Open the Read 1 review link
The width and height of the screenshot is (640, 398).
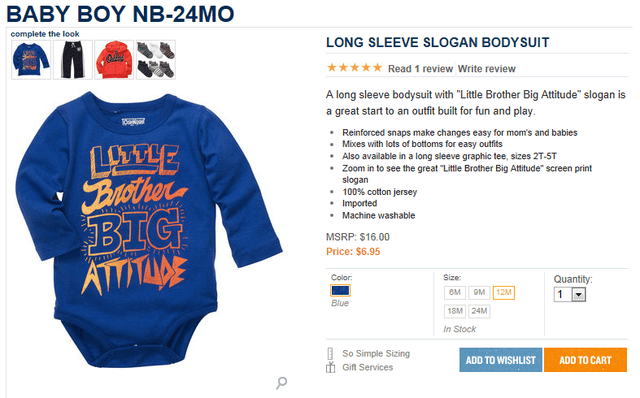[x=420, y=69]
